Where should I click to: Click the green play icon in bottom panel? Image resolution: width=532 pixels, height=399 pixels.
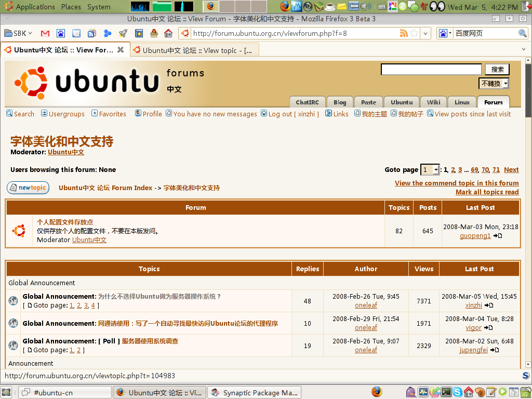coord(503,392)
